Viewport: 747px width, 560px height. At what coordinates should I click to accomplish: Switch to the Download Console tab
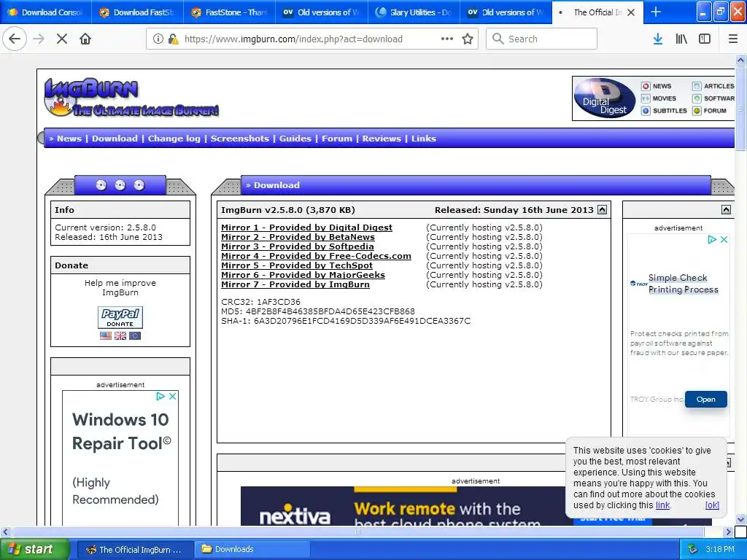[x=46, y=12]
